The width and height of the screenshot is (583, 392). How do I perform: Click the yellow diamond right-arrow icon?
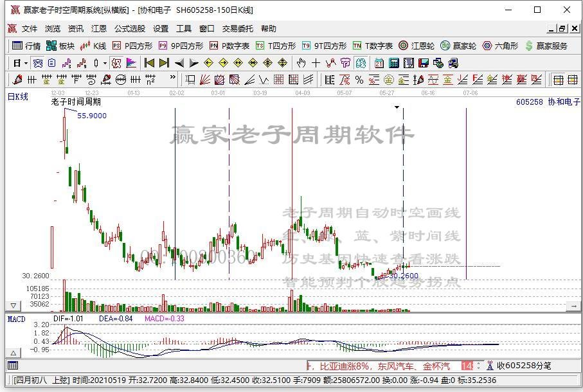pos(223,63)
